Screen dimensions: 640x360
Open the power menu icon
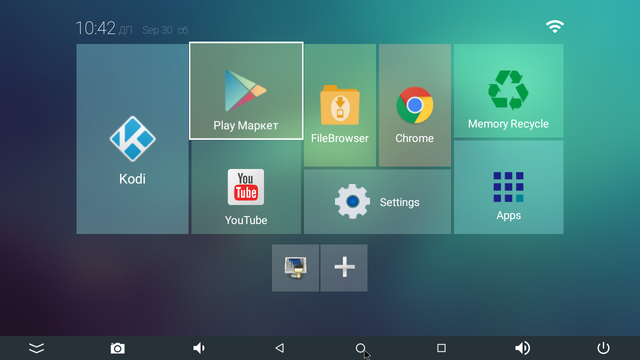[x=603, y=348]
